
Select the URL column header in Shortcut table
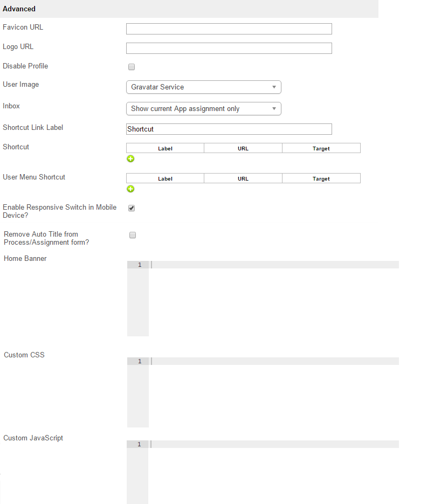pos(243,148)
